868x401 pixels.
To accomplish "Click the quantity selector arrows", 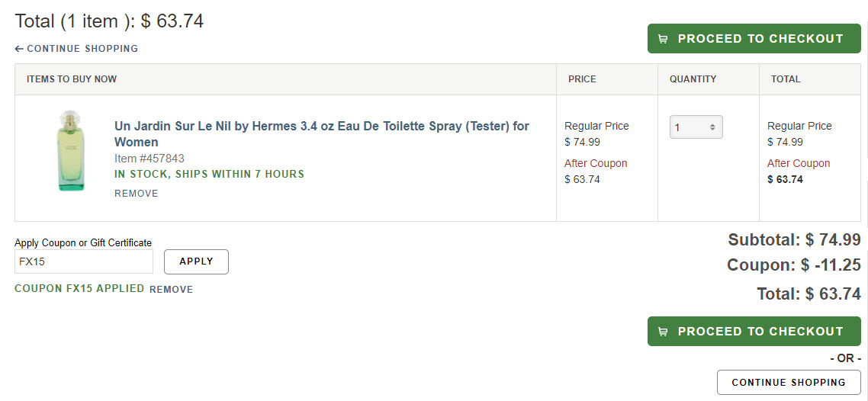I will pos(712,127).
